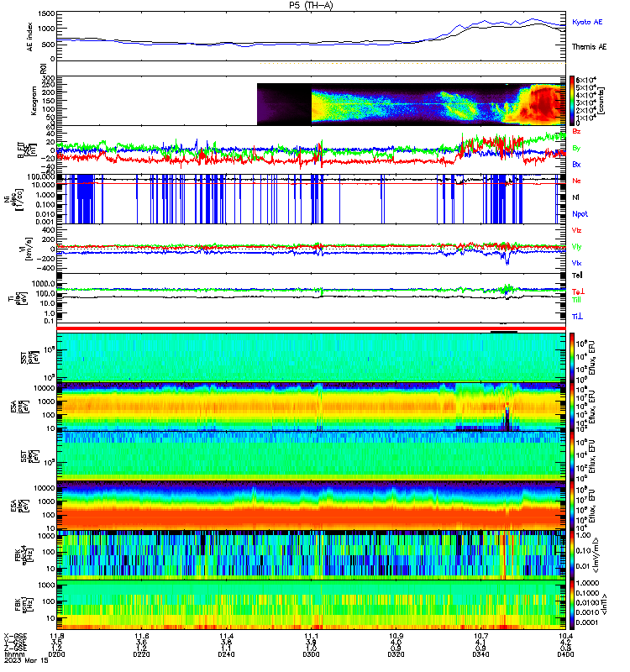
Task: Select the green "Ti∥" temperature legend label
Action: 576,300
